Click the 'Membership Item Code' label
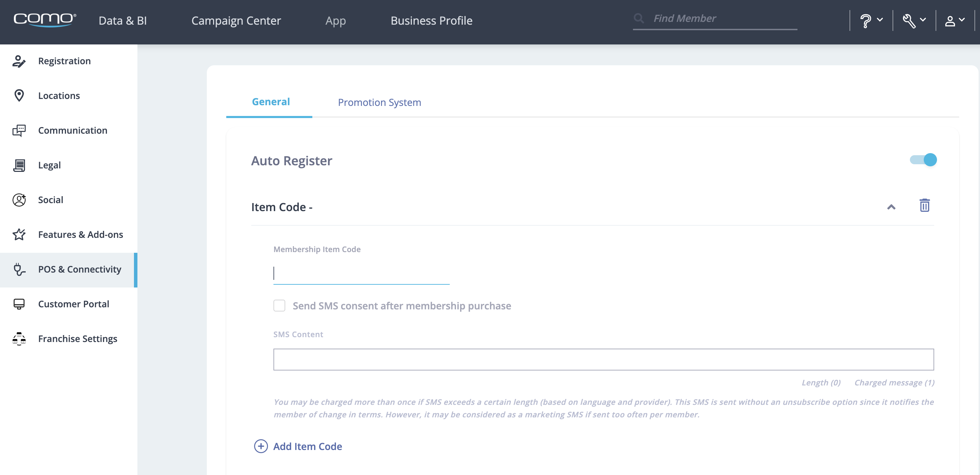Screen dimensions: 980x475 317,249
